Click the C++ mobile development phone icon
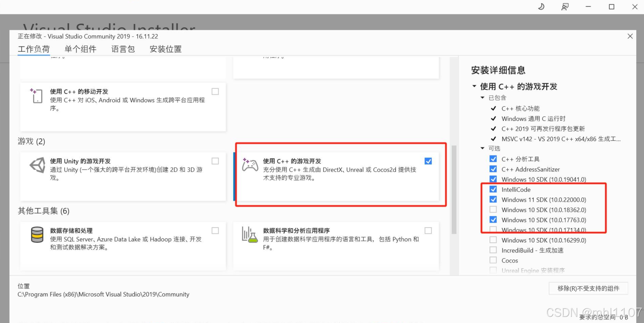Image resolution: width=644 pixels, height=323 pixels. tap(37, 96)
